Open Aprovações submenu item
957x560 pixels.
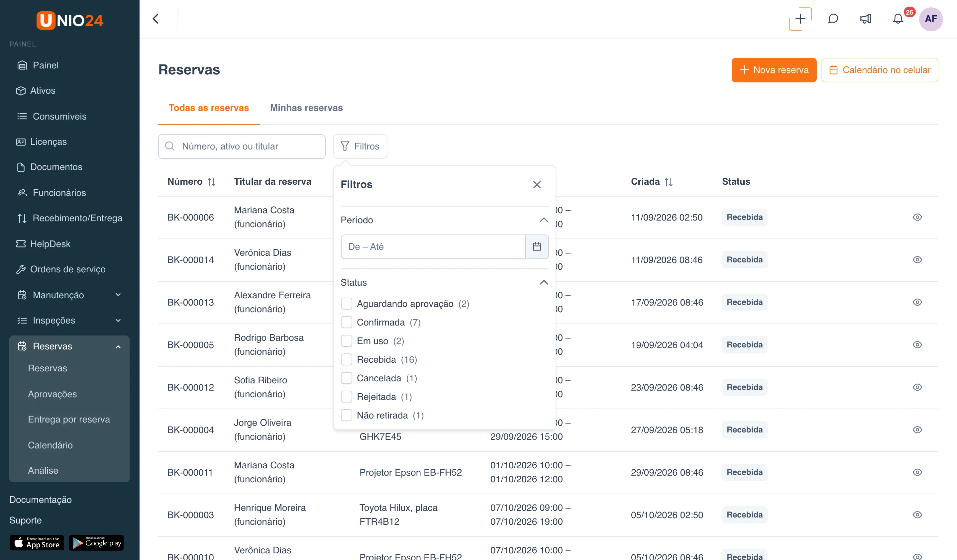53,394
